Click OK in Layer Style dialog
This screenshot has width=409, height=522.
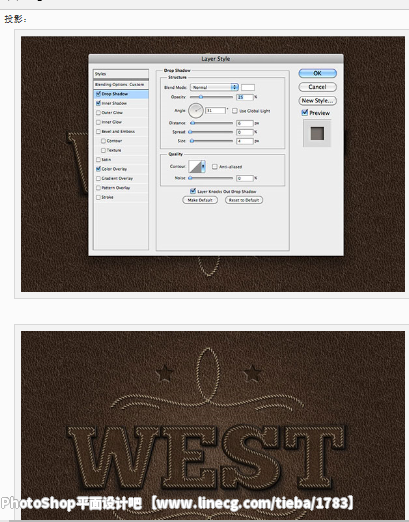point(317,73)
